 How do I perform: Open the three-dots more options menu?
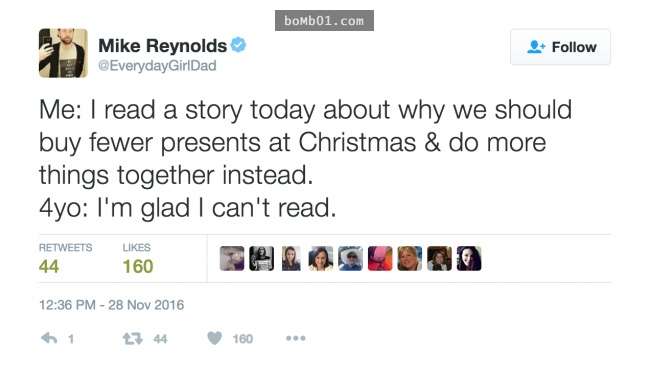296,338
